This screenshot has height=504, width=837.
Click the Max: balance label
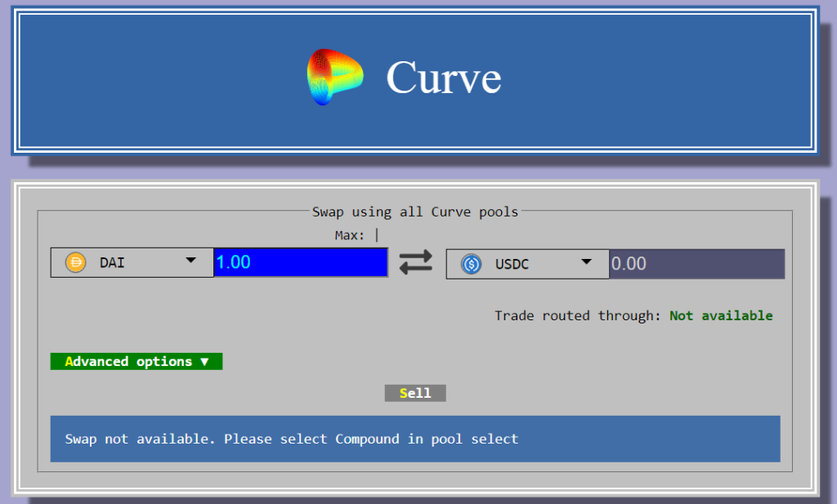click(350, 235)
